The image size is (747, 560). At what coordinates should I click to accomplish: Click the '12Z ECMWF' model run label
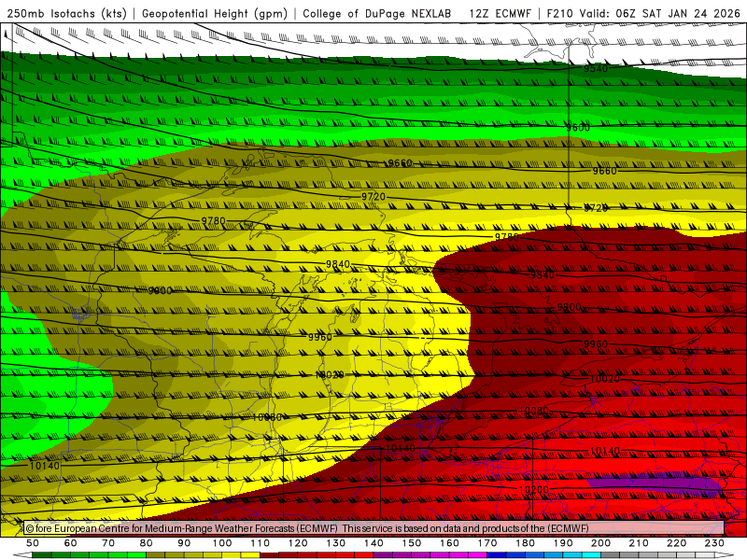point(500,14)
